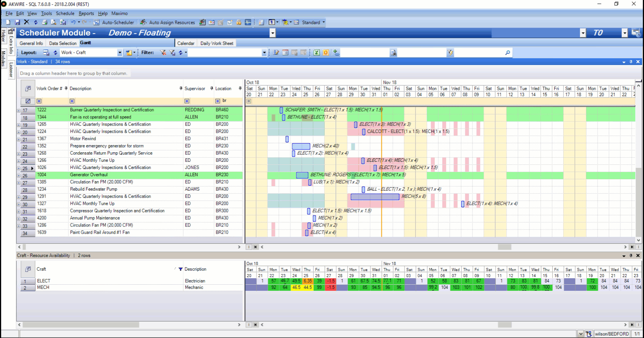
Task: Select the Generator Overhaul task bar in Gantt
Action: (302, 175)
